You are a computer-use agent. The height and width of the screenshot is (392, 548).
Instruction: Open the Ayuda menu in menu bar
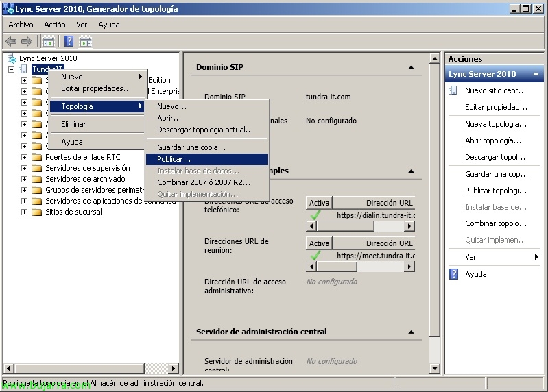(x=108, y=25)
